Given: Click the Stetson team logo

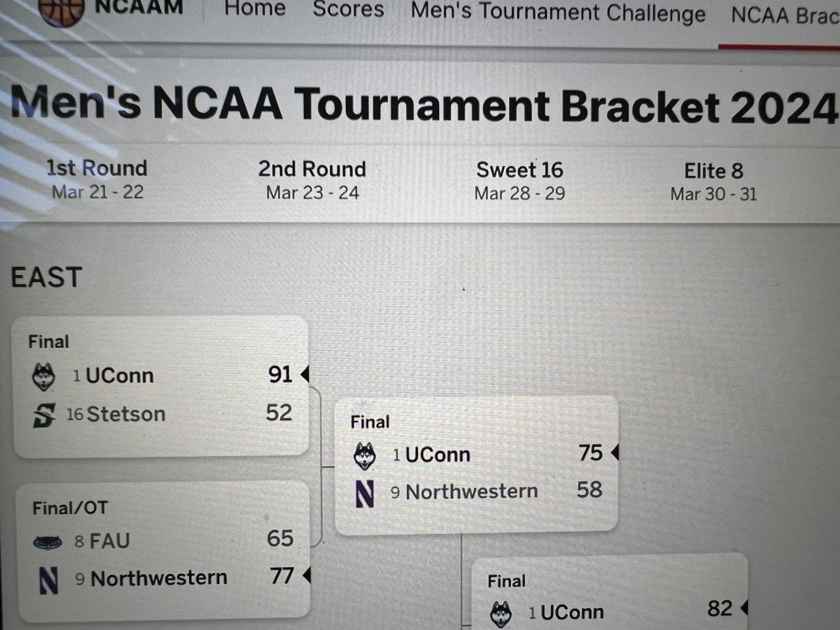Looking at the screenshot, I should coord(44,415).
